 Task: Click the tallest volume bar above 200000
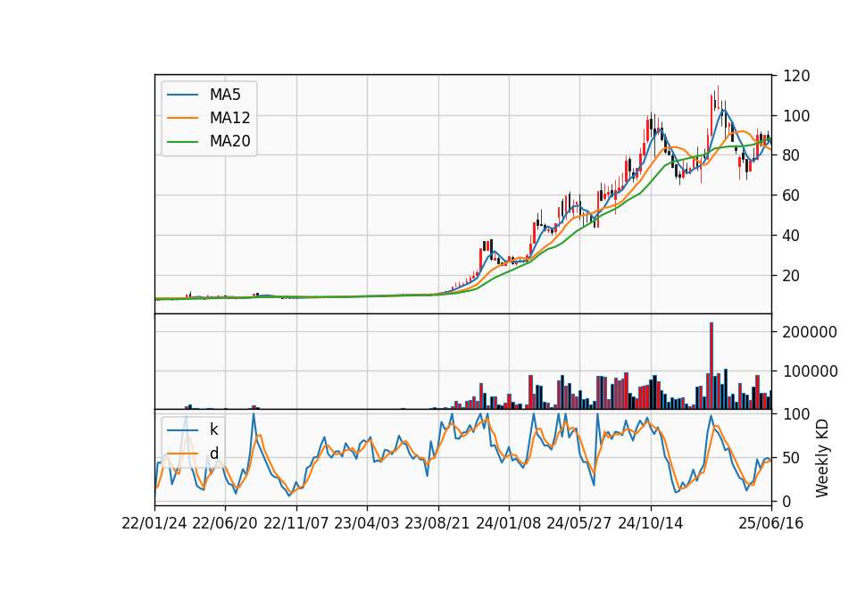(x=711, y=366)
